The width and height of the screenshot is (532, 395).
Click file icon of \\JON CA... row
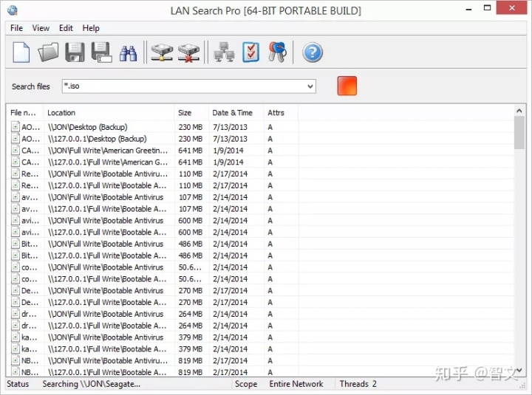click(16, 150)
